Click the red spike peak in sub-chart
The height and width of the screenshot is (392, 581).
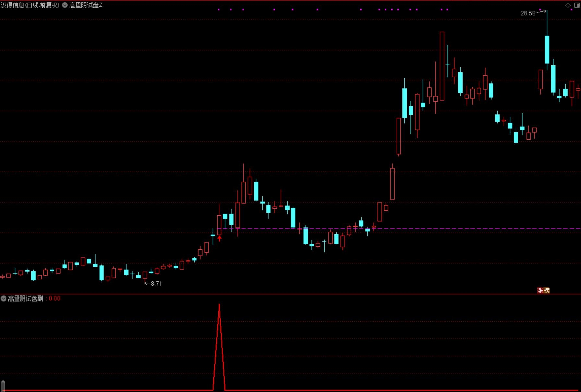[x=219, y=305]
